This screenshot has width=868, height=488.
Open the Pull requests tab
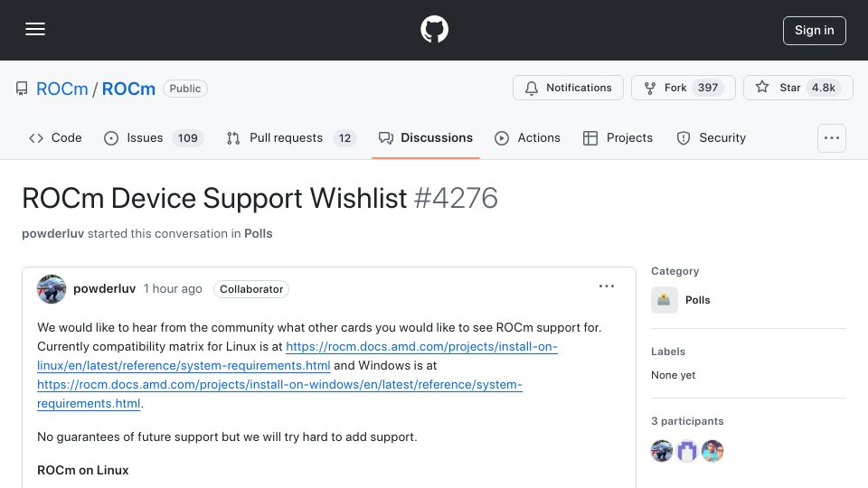coord(291,137)
